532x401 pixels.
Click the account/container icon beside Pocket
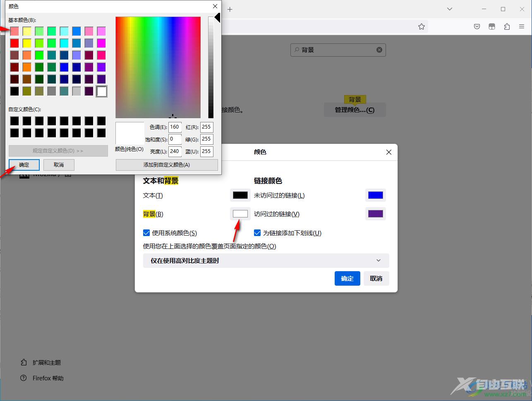[x=492, y=26]
